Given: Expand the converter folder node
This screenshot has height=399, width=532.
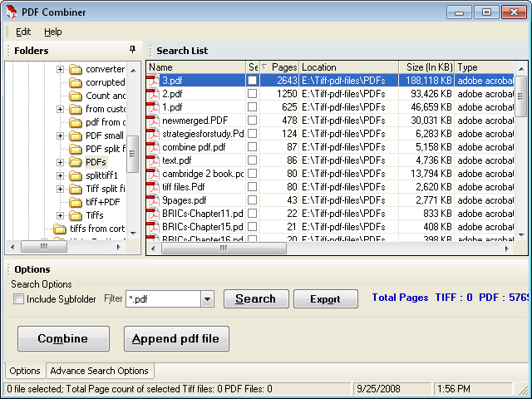Looking at the screenshot, I should [x=60, y=69].
